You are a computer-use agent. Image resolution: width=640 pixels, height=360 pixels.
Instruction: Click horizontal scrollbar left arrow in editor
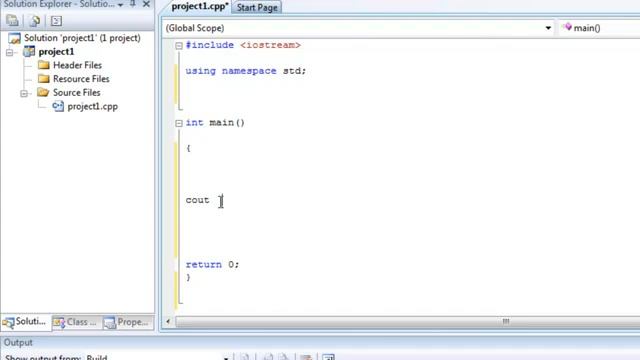pos(168,322)
